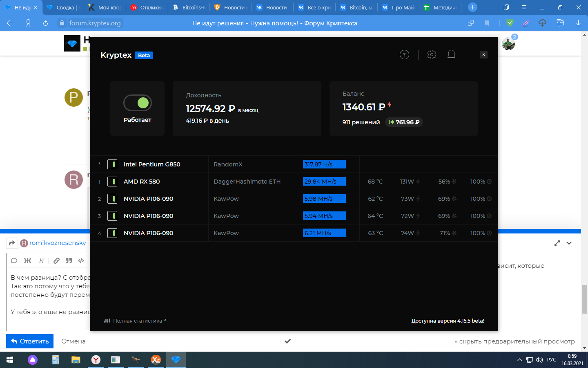Click the forum Kryptex logo
The image size is (588, 368).
(72, 43)
